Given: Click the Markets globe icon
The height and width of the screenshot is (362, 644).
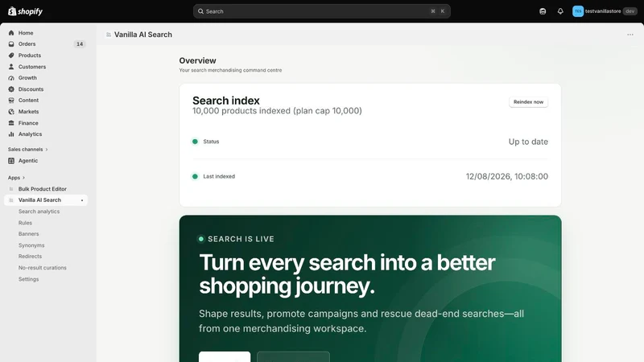Looking at the screenshot, I should click(x=11, y=112).
